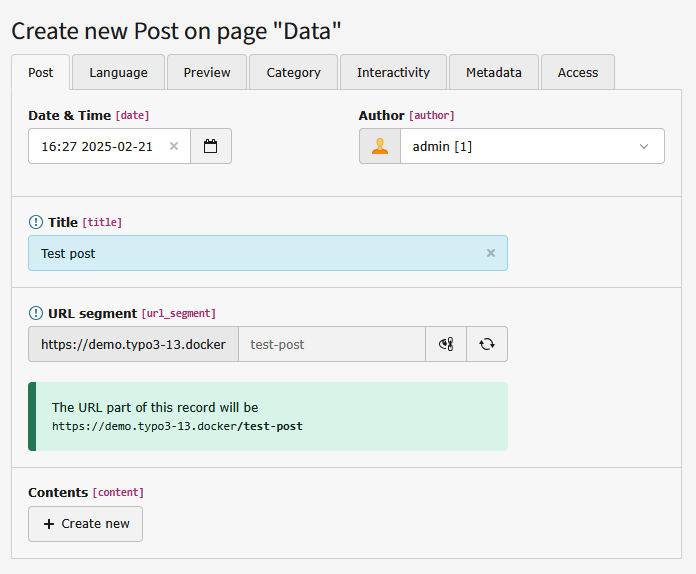Clear the Title field text
The image size is (696, 574).
click(x=491, y=253)
